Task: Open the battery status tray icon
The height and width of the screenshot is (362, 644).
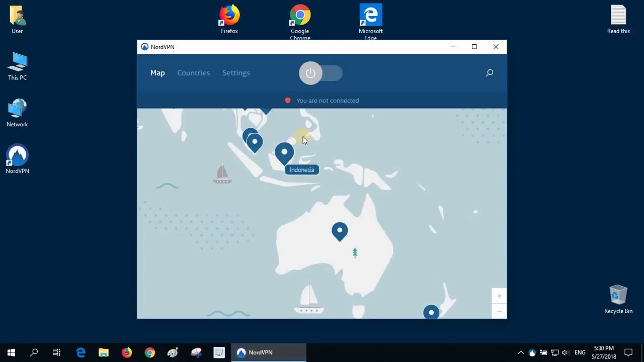Action: (543, 352)
